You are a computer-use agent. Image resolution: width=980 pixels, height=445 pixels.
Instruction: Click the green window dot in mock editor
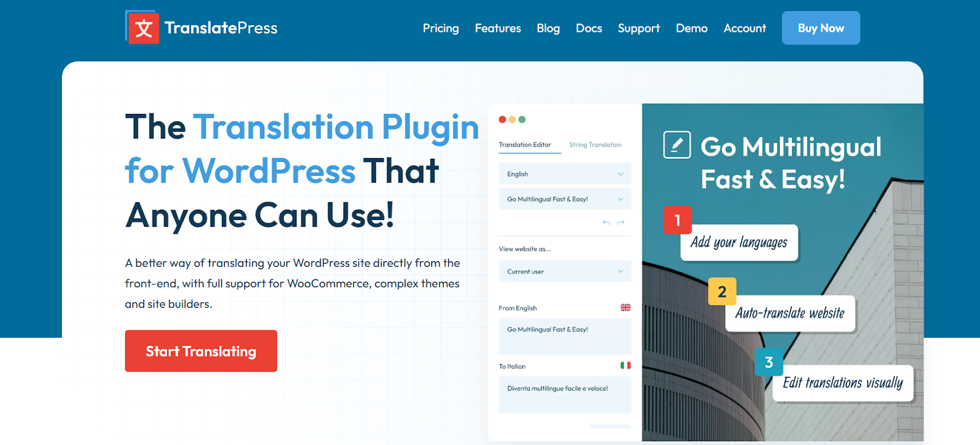click(522, 120)
